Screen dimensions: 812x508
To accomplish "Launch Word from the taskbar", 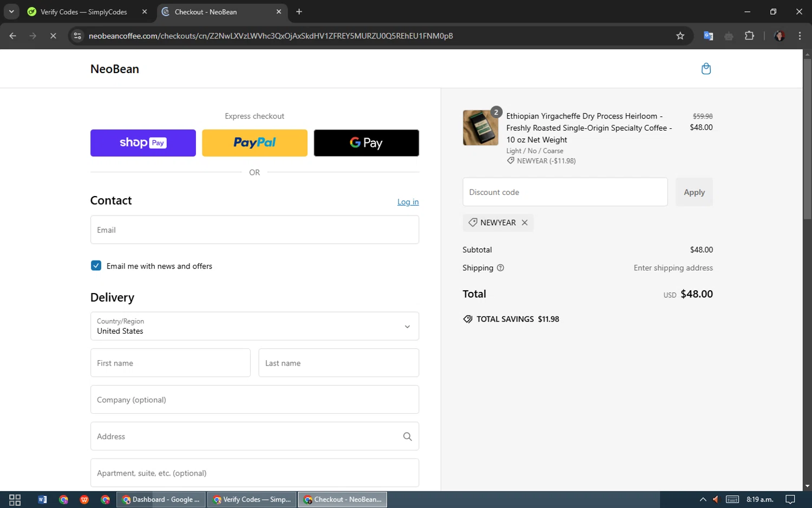I will pyautogui.click(x=42, y=500).
